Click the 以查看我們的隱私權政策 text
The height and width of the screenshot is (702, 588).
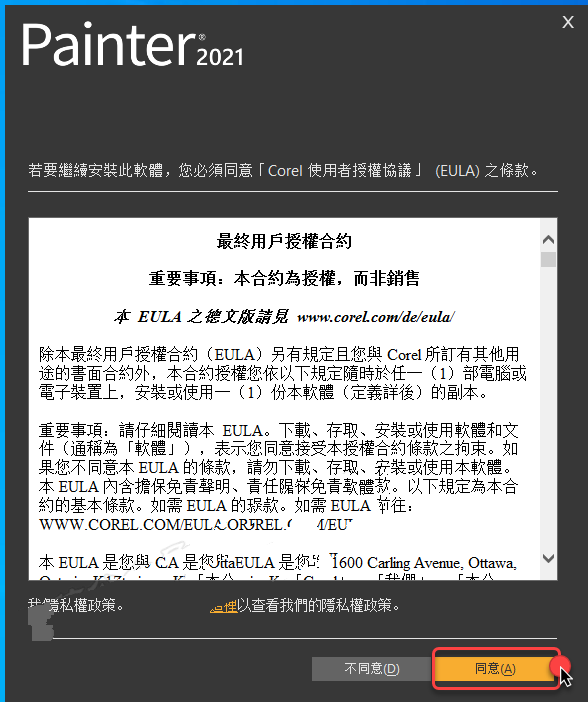click(x=318, y=606)
